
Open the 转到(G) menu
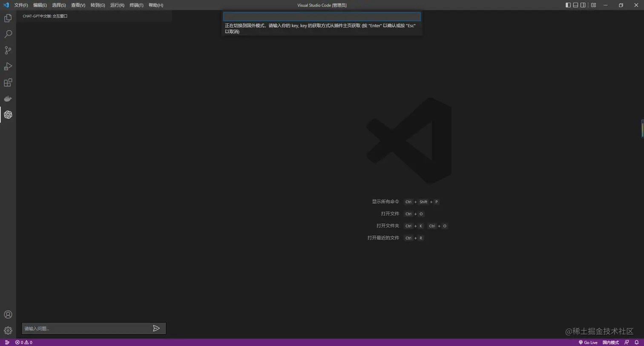[x=98, y=5]
